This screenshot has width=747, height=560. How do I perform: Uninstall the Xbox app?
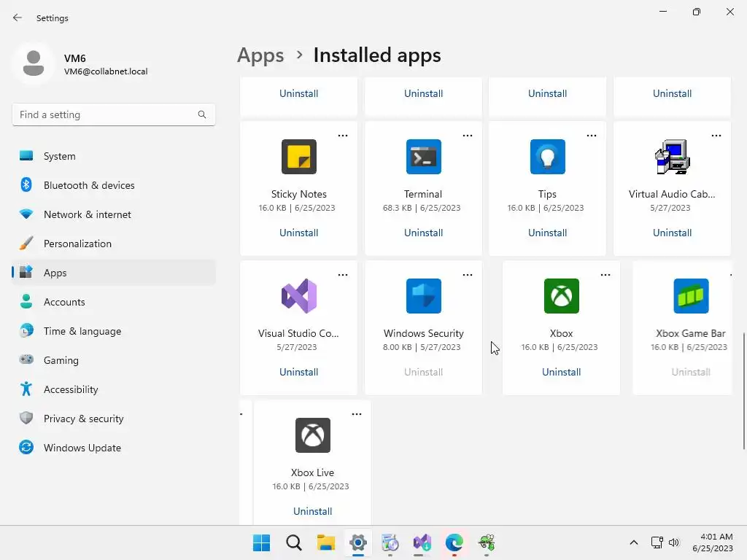point(561,372)
